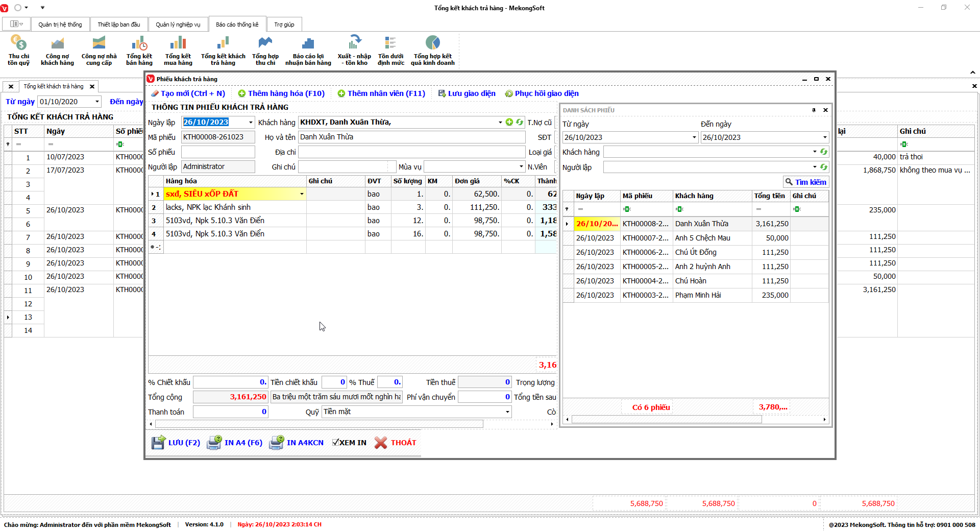The width and height of the screenshot is (980, 531).
Task: Open the Trợ giúp tab
Action: (x=284, y=25)
